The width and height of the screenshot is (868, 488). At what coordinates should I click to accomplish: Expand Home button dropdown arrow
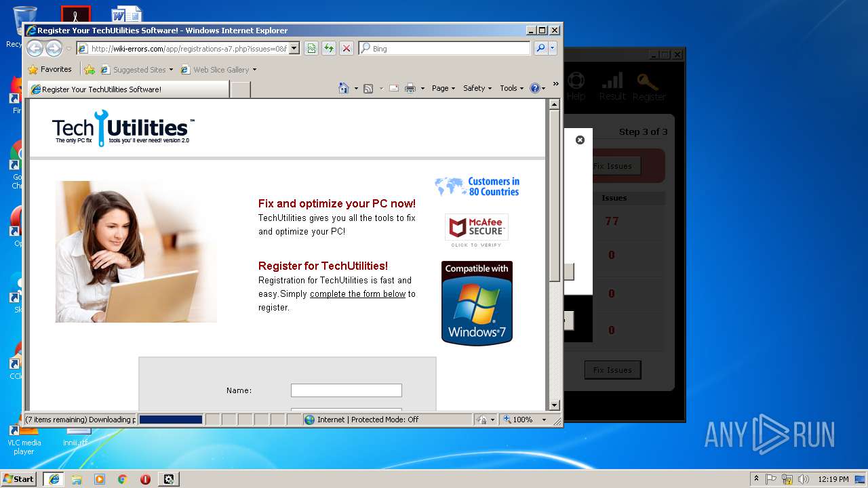click(356, 88)
